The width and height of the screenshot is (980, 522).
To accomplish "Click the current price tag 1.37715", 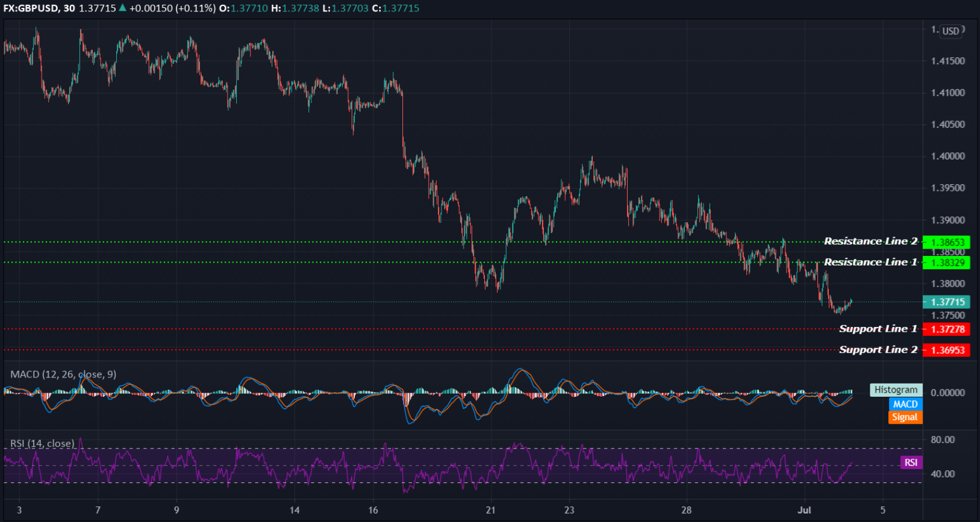I will 946,302.
